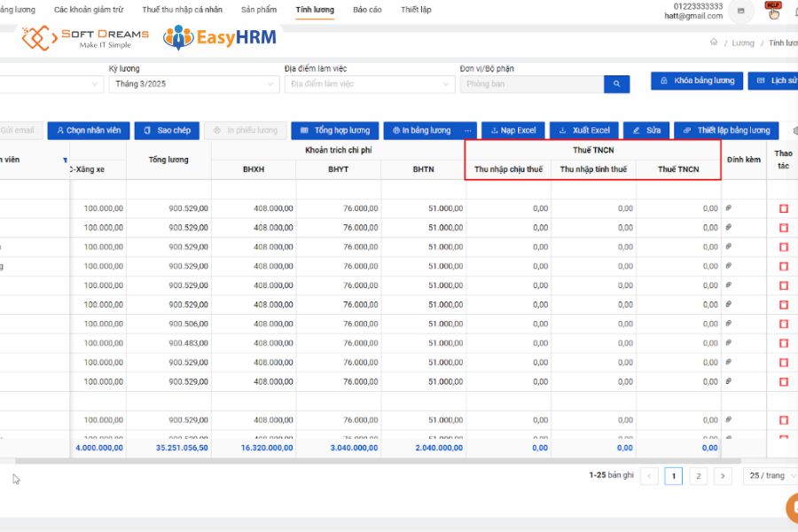This screenshot has width=798, height=532.
Task: Click the Phòng ban department input field
Action: (532, 84)
